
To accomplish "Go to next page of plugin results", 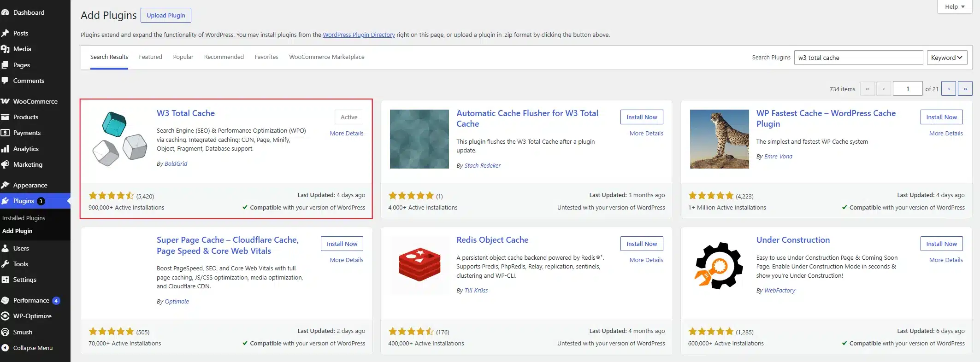I will [949, 88].
